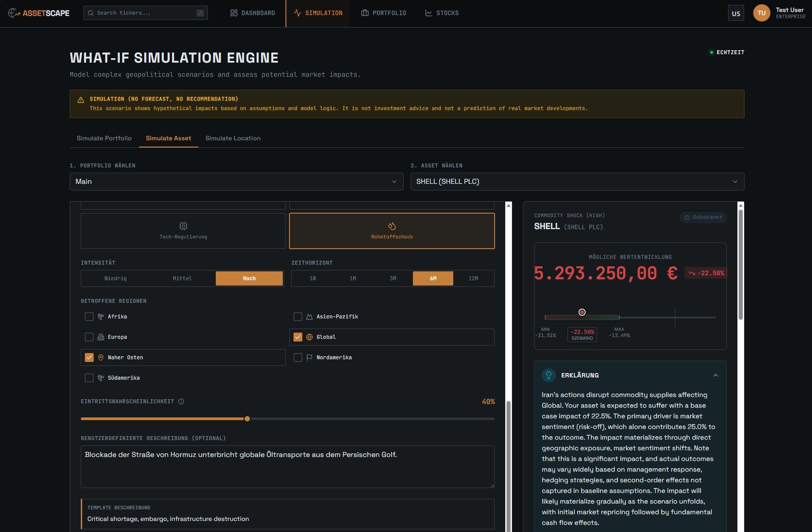Viewport: 812px width, 532px height.
Task: Click the AssetScape globe logo icon
Action: [14, 13]
